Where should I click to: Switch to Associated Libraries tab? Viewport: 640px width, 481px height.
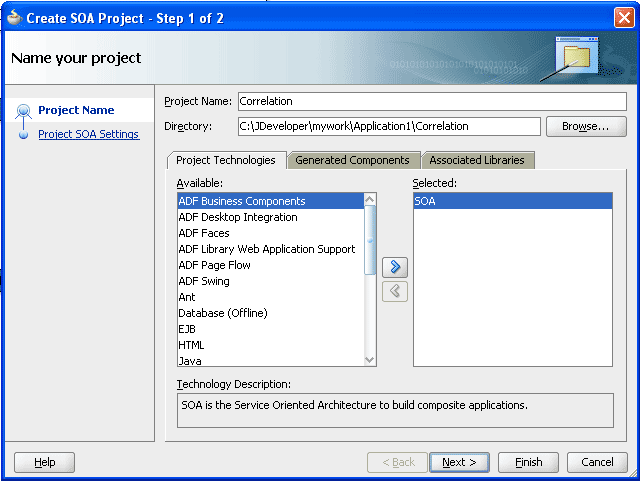[477, 160]
